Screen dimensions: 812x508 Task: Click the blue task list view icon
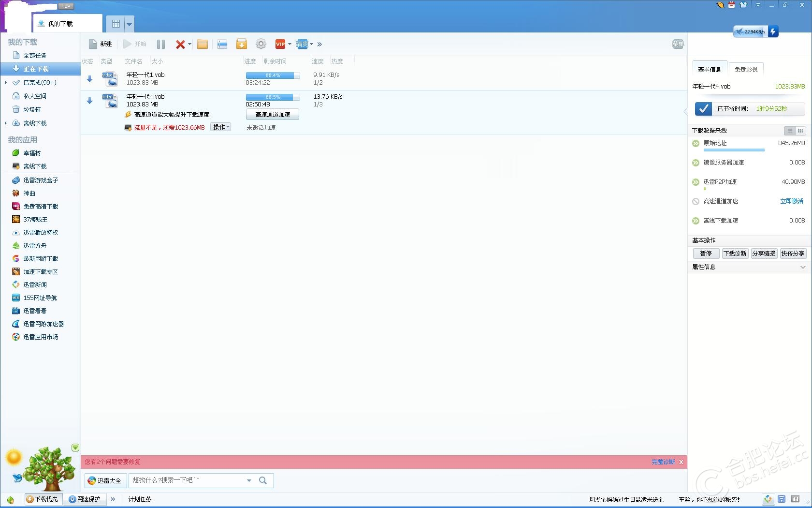click(x=222, y=44)
